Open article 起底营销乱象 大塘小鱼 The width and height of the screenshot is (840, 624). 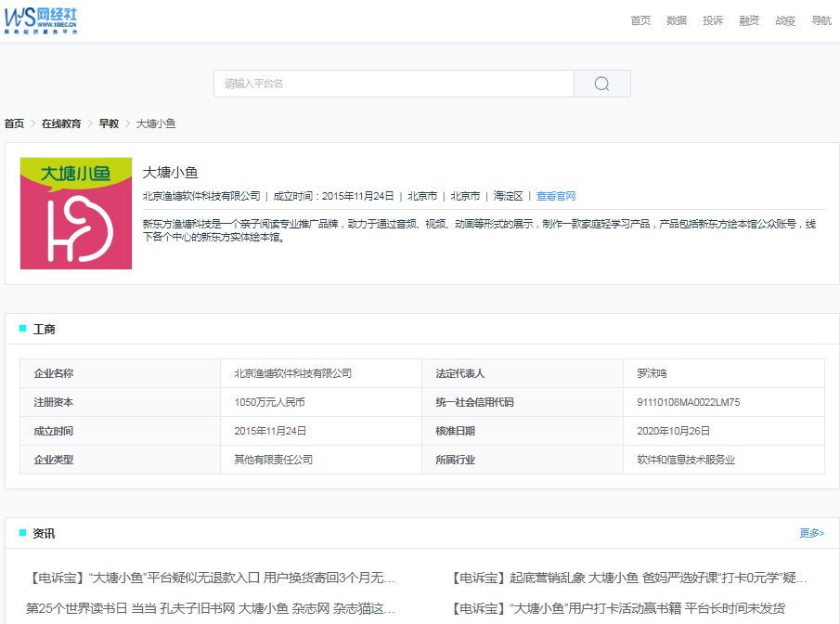tap(629, 578)
